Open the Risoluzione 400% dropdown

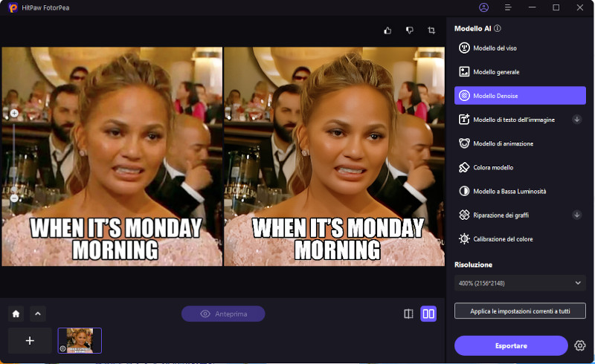point(520,283)
